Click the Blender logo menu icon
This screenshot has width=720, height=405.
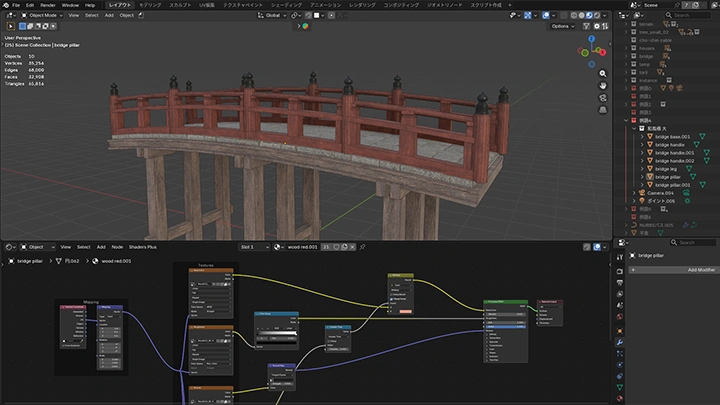tap(6, 5)
